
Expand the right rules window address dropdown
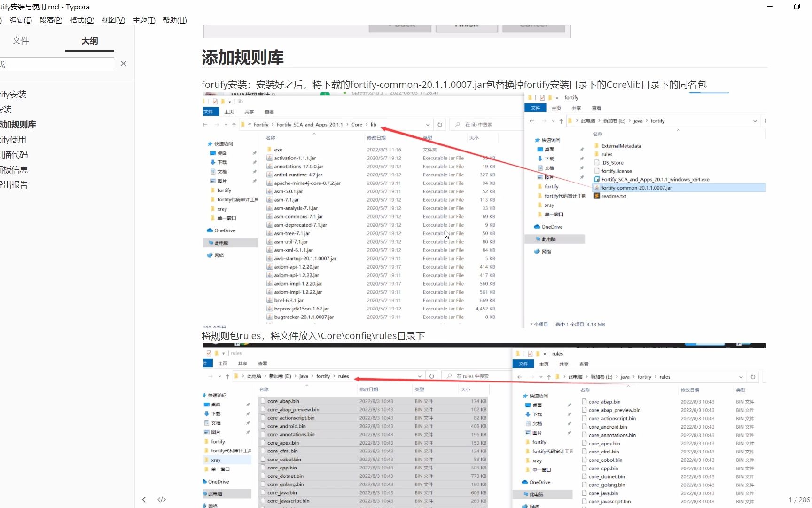741,377
